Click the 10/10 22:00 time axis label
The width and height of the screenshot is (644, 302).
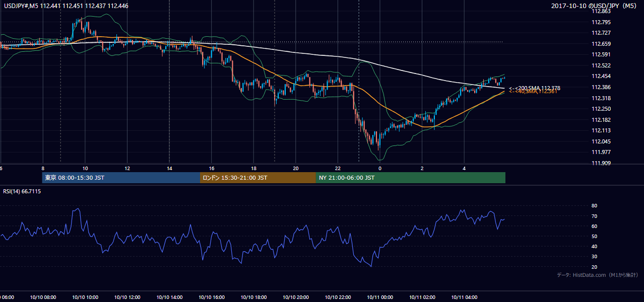point(338,297)
